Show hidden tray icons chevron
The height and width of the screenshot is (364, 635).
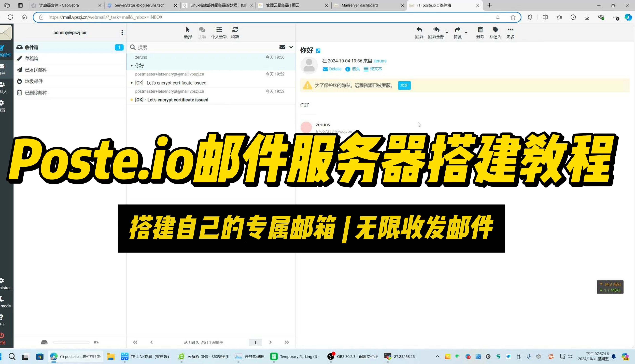(x=437, y=356)
